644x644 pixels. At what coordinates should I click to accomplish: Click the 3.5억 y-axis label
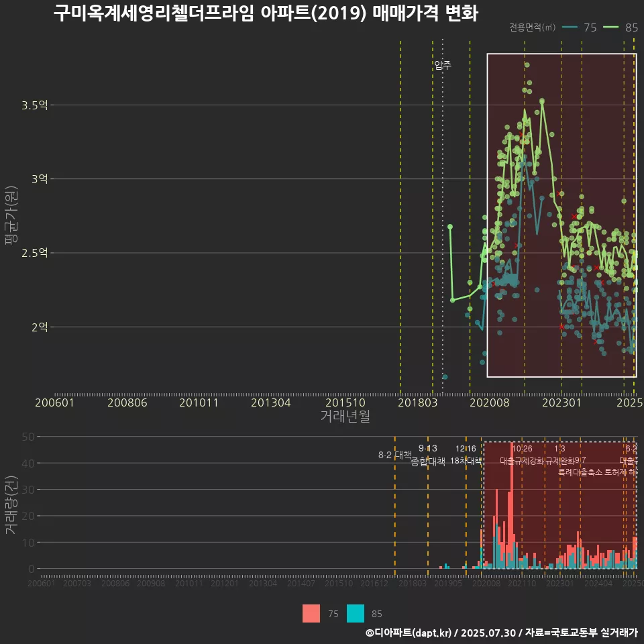[34, 105]
